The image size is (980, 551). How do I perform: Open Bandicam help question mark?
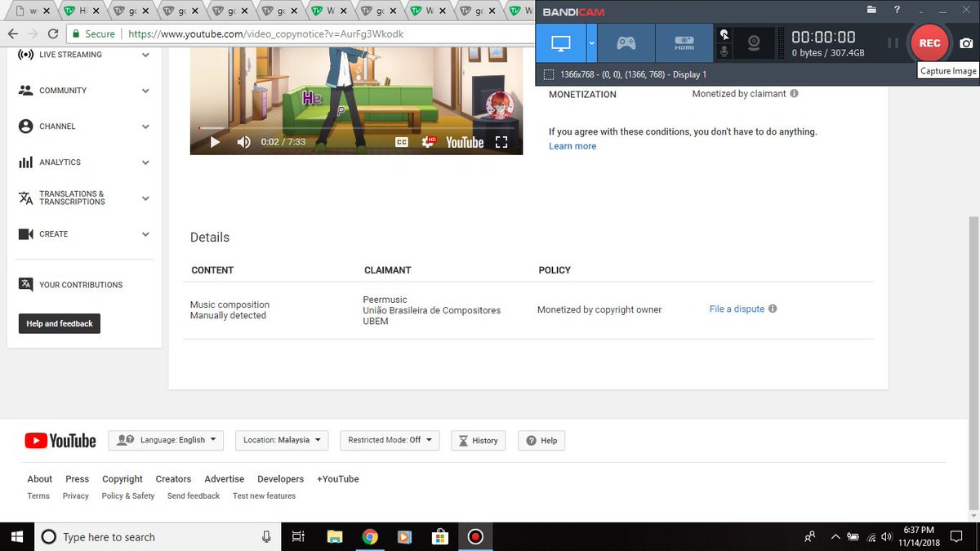coord(897,10)
